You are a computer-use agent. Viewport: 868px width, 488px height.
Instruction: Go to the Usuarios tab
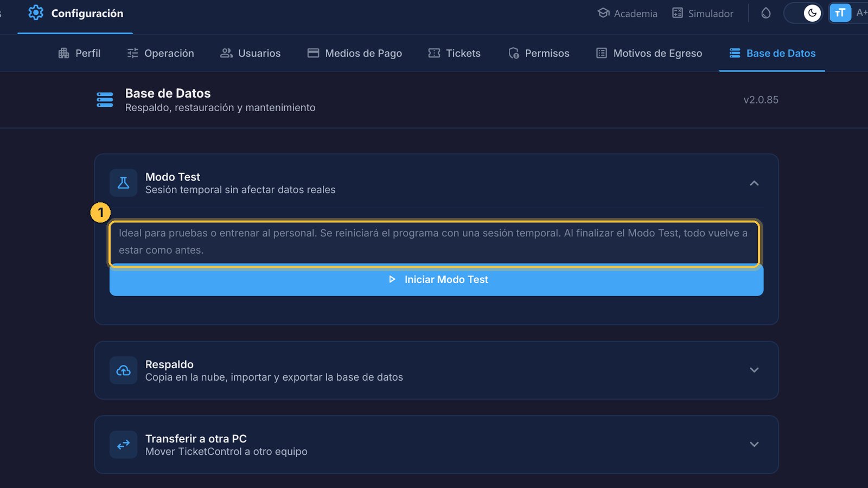pyautogui.click(x=250, y=53)
